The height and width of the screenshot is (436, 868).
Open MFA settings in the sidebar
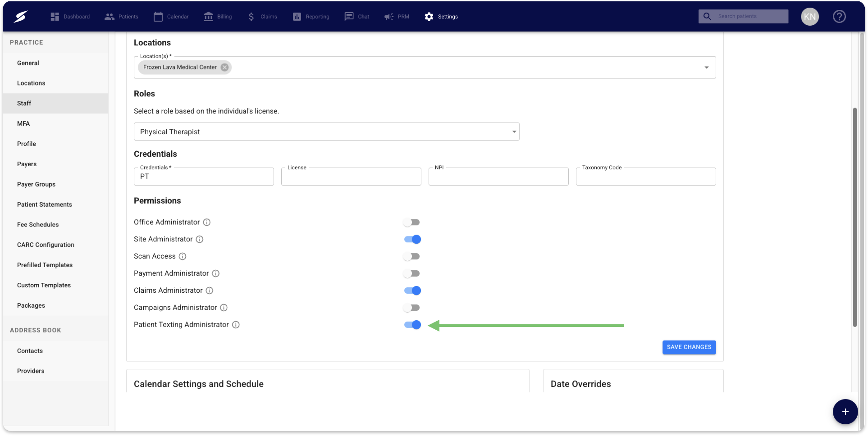pyautogui.click(x=55, y=123)
